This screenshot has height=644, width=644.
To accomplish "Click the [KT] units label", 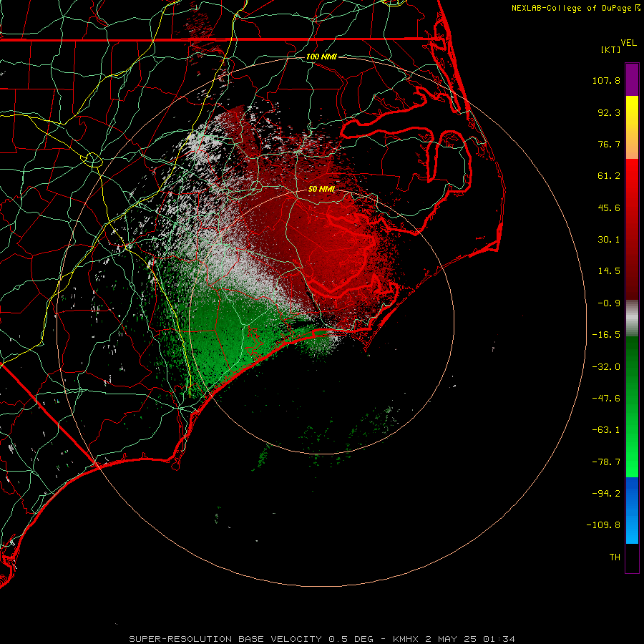I will 611,49.
